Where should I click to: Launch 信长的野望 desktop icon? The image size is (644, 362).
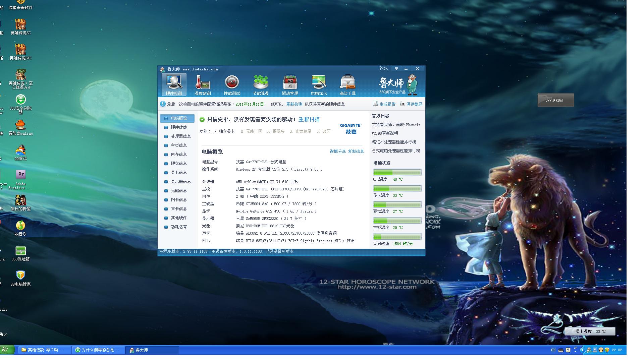[x=20, y=203]
